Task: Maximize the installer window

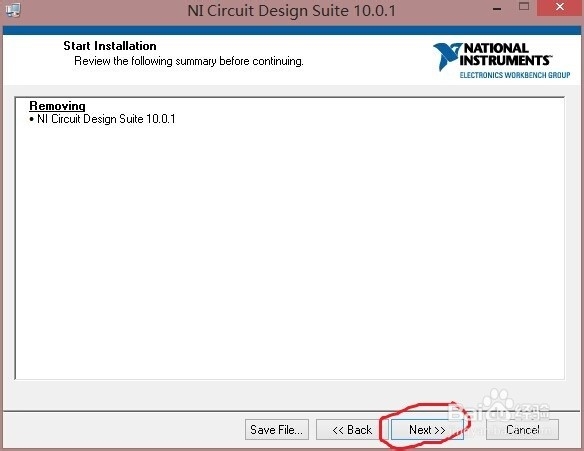Action: [524, 7]
